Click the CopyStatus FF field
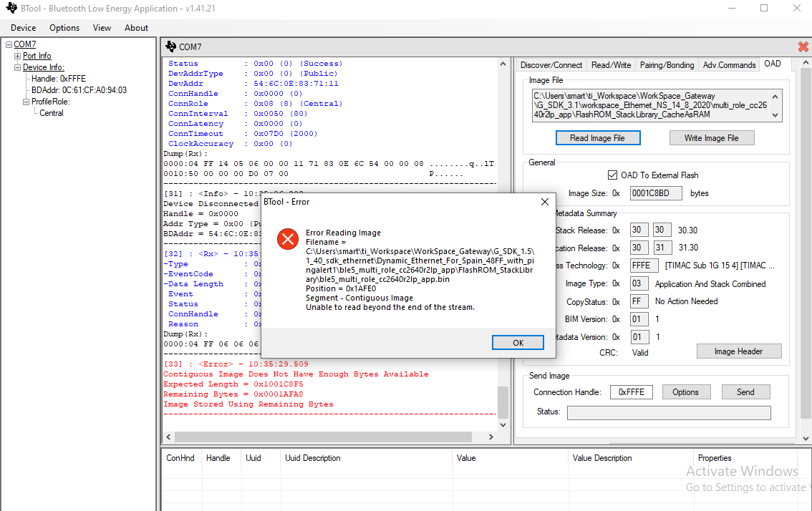The height and width of the screenshot is (511, 812). [x=639, y=301]
